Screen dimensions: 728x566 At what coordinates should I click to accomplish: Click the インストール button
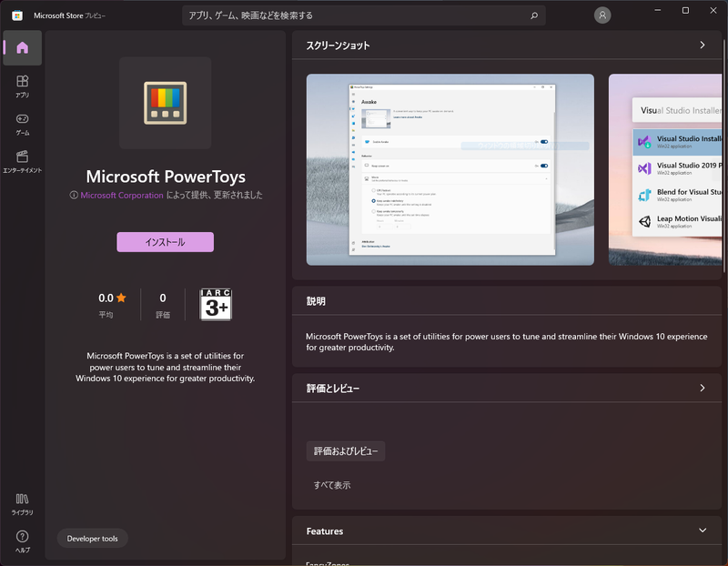click(165, 241)
